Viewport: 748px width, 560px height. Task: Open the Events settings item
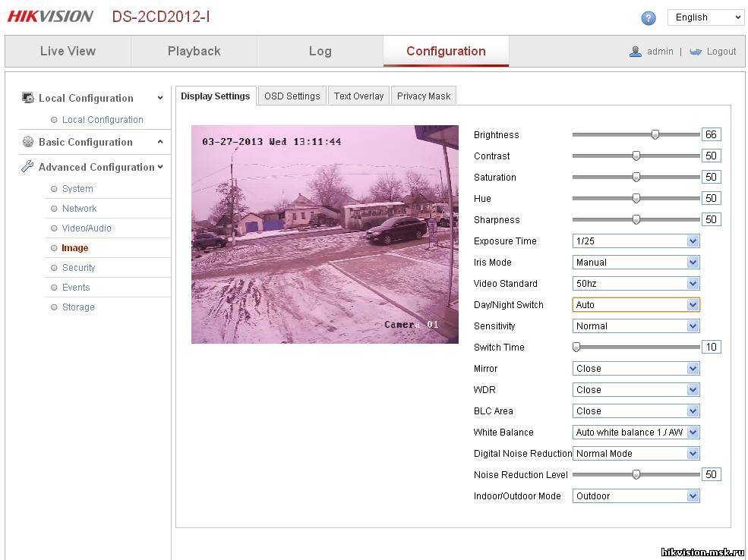[x=76, y=288]
